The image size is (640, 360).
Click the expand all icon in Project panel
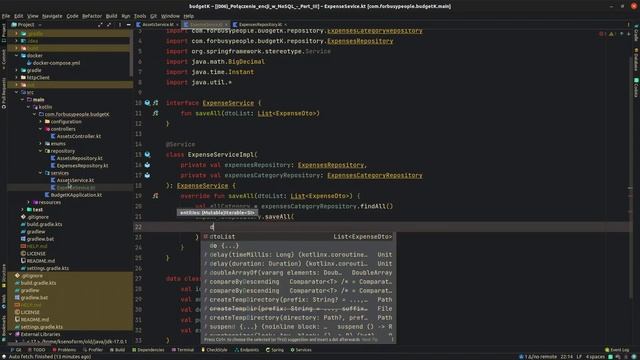[100, 25]
